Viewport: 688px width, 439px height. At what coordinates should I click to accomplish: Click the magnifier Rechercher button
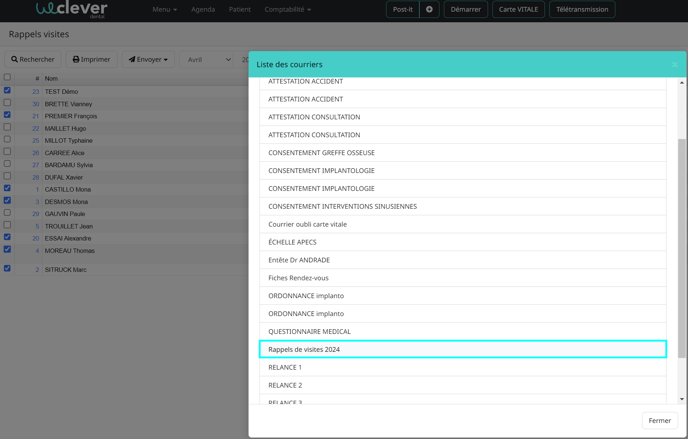(x=33, y=59)
